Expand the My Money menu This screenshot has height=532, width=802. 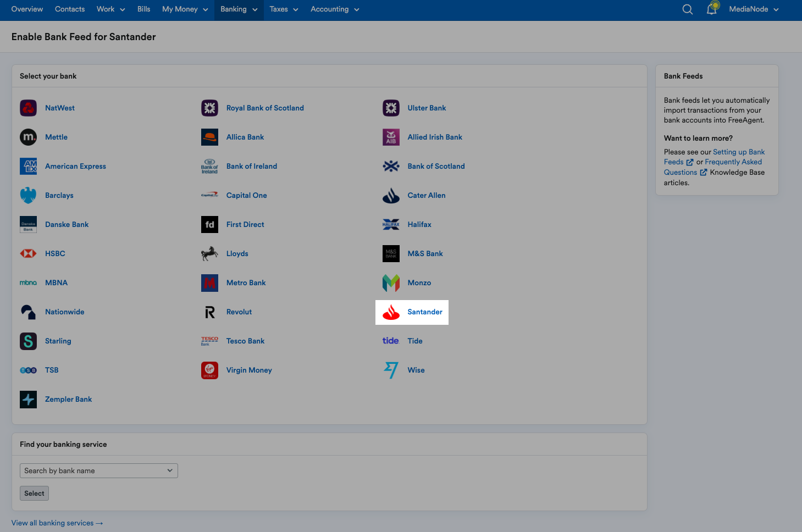[185, 9]
